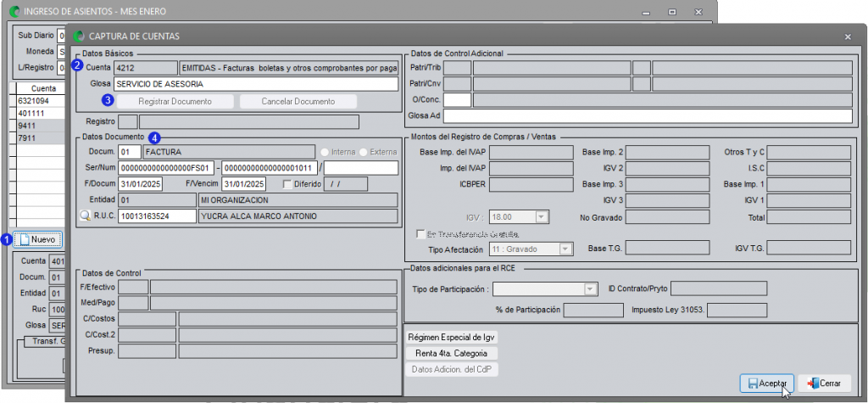This screenshot has height=403, width=868.
Task: Click the Glosa input field
Action: (256, 84)
